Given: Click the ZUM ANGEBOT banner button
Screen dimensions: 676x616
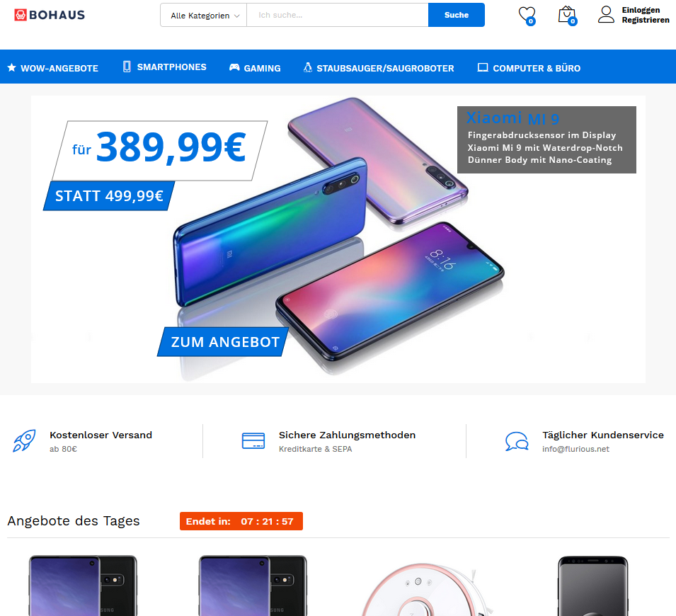Looking at the screenshot, I should click(223, 342).
